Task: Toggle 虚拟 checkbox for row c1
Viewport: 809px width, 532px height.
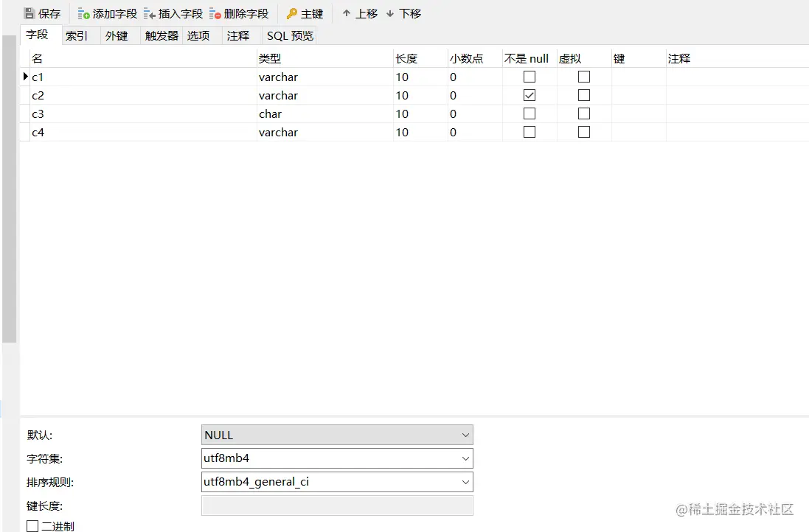Action: click(584, 77)
